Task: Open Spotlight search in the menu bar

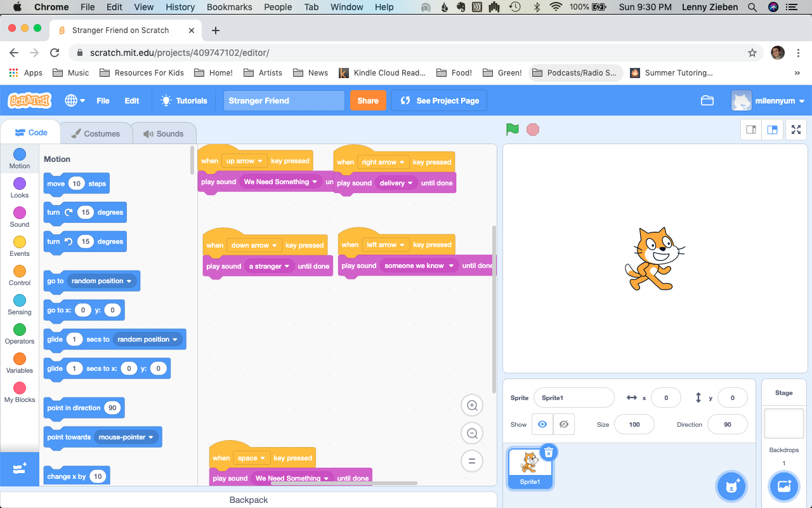Action: coord(752,7)
